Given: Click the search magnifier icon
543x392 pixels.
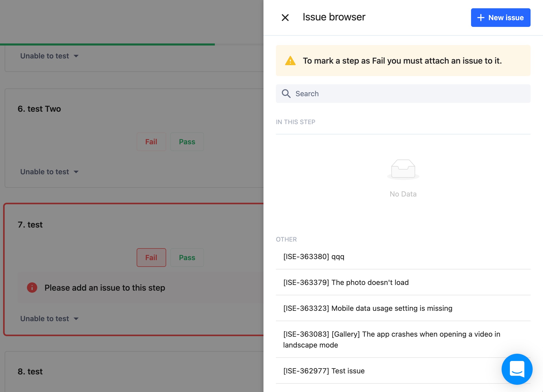Looking at the screenshot, I should pyautogui.click(x=286, y=94).
